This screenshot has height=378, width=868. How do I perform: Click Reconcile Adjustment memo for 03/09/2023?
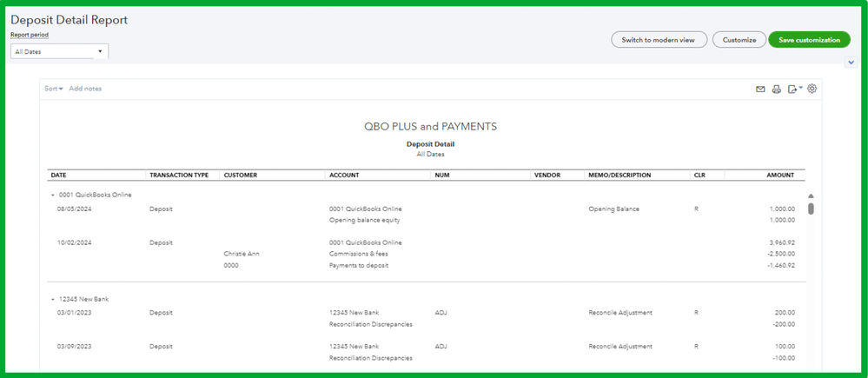tap(620, 347)
